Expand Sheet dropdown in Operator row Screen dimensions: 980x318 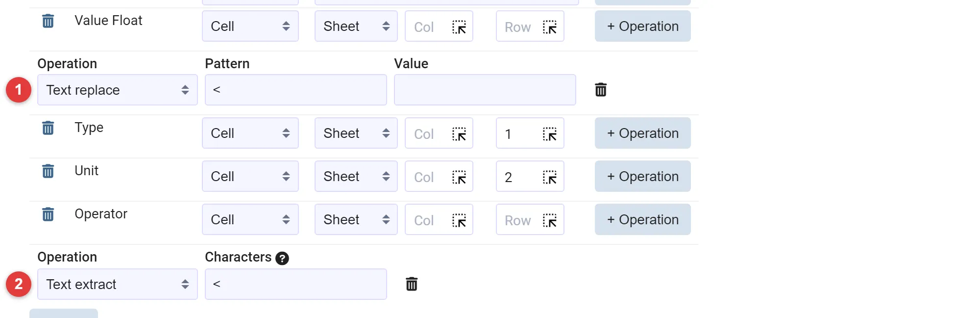(356, 219)
